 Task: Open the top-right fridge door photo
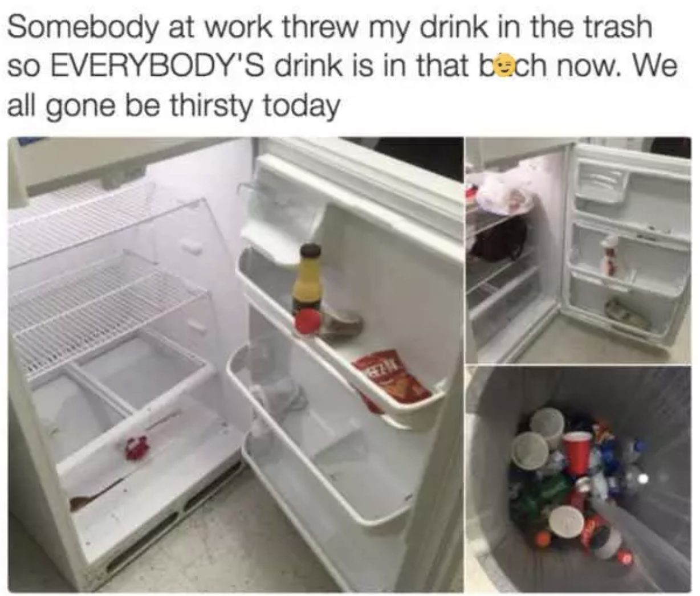(x=579, y=250)
